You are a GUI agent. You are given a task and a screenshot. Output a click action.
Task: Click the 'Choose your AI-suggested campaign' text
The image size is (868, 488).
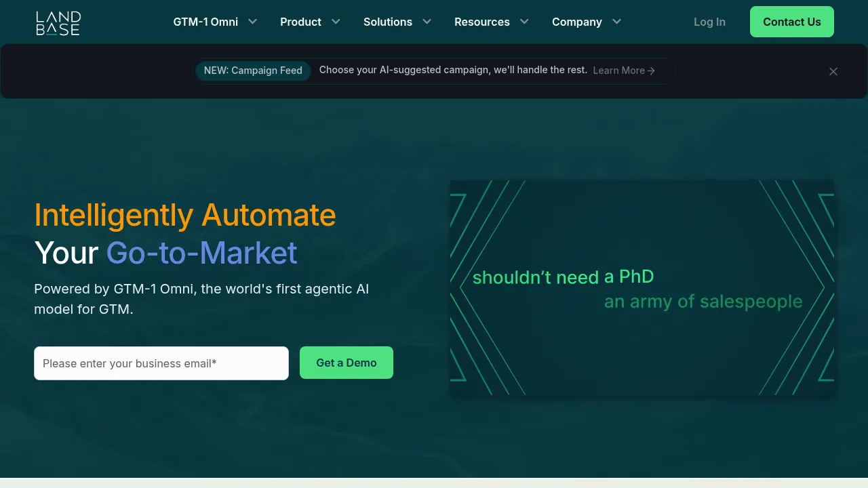tap(453, 70)
